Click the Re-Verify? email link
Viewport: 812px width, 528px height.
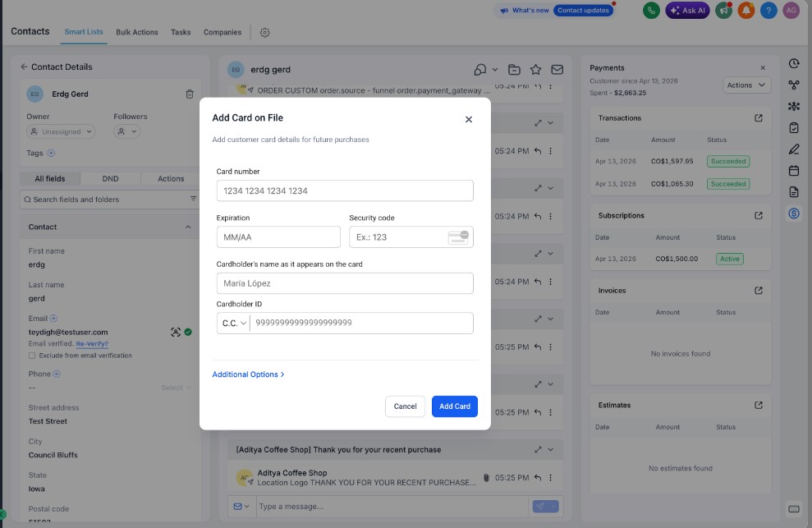point(92,344)
